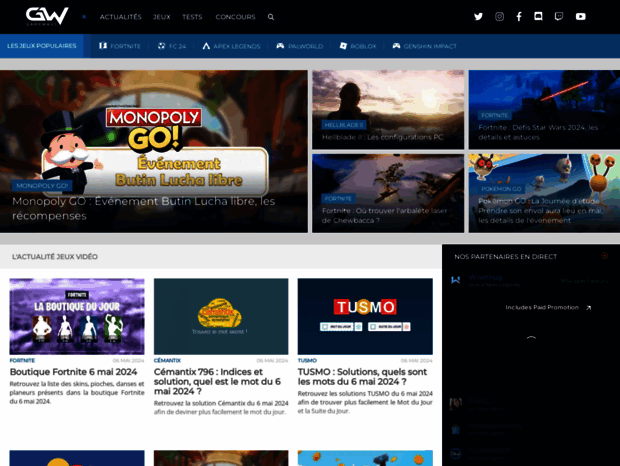The height and width of the screenshot is (466, 620).
Task: Select Fortnite in popular games bar
Action: click(x=120, y=46)
